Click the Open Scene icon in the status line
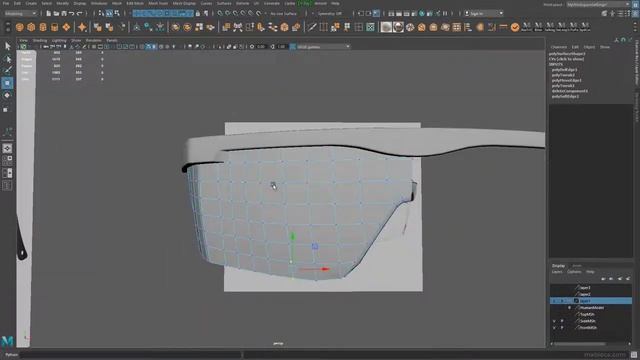Screen dimensions: 640x360 click(56, 13)
